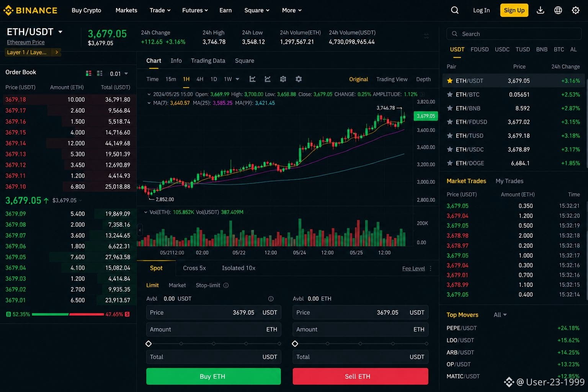Click the buy/sell ratio bar under the order book

pyautogui.click(x=68, y=314)
